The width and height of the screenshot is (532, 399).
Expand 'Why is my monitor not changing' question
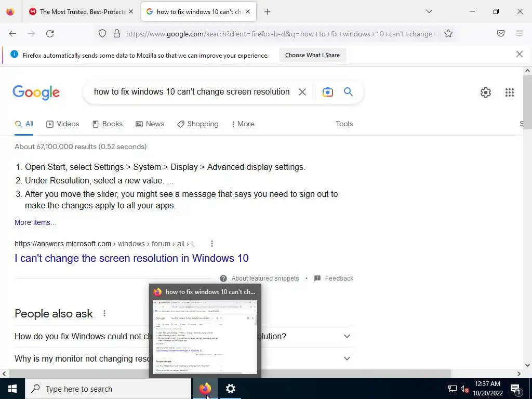pyautogui.click(x=184, y=358)
